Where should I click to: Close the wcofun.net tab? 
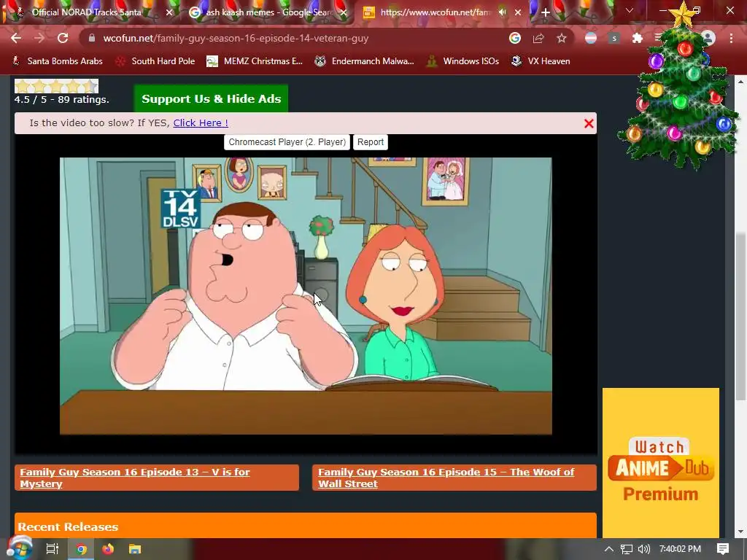click(518, 12)
